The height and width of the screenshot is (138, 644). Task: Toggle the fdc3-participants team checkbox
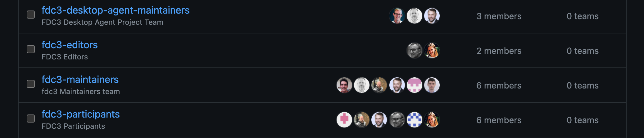coord(31,119)
